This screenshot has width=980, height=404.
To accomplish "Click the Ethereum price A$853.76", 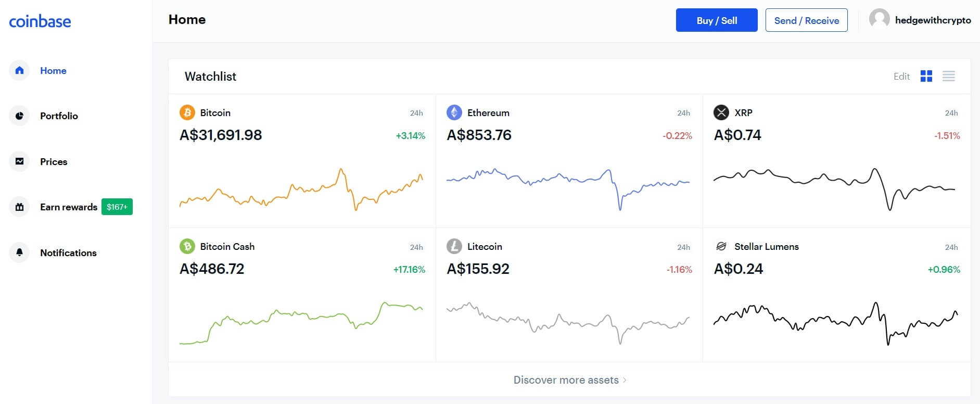I will (479, 135).
